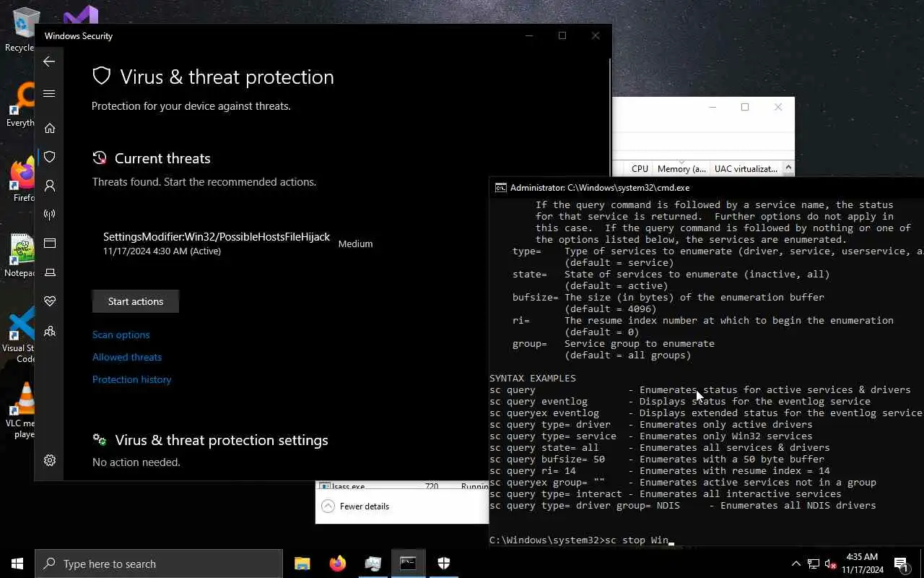The height and width of the screenshot is (578, 924).
Task: Select the VLC media player desktop icon
Action: coord(20,410)
